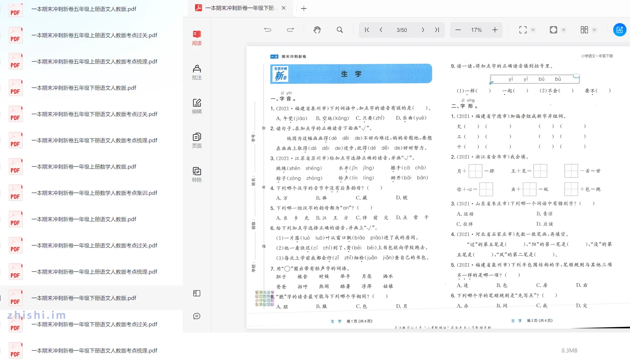Switch to 阅读 reading mode

pyautogui.click(x=197, y=38)
